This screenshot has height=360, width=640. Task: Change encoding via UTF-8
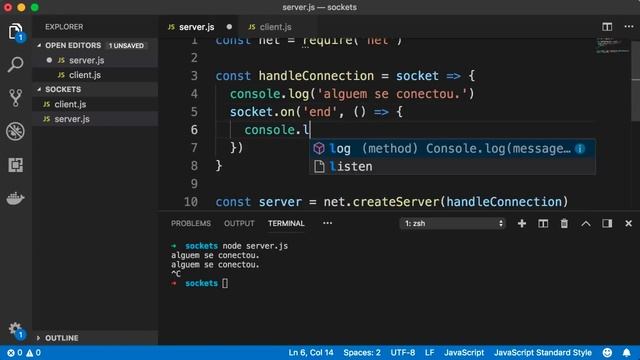click(x=402, y=353)
